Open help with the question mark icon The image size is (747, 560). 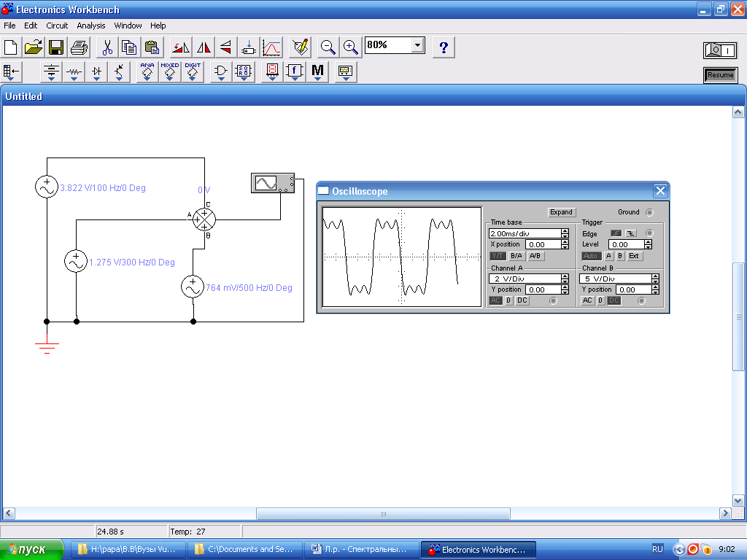444,47
